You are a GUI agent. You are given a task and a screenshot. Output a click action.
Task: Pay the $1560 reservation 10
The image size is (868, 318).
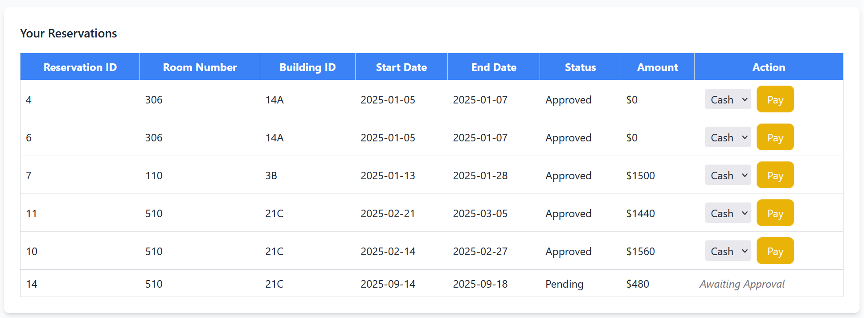tap(774, 251)
